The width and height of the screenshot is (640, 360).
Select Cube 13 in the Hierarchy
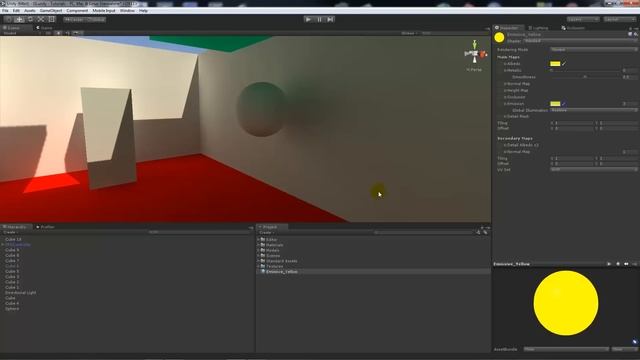13,239
